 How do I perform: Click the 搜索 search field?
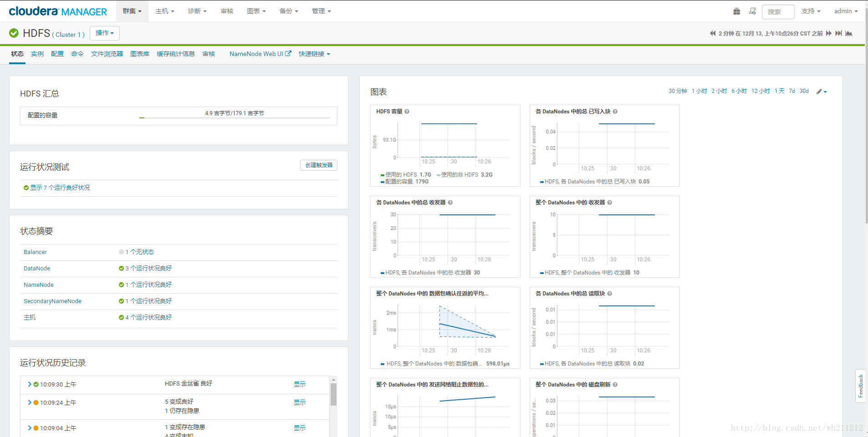tap(778, 12)
